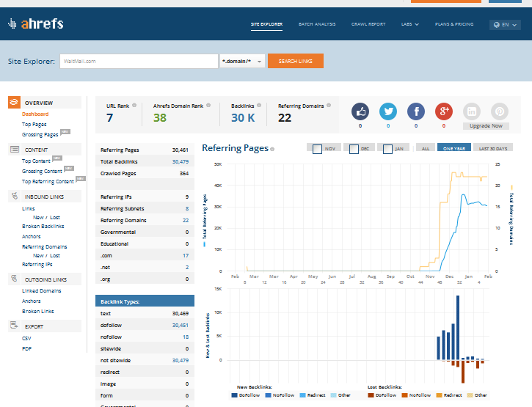Click the Ahrefs logo

pyautogui.click(x=36, y=23)
